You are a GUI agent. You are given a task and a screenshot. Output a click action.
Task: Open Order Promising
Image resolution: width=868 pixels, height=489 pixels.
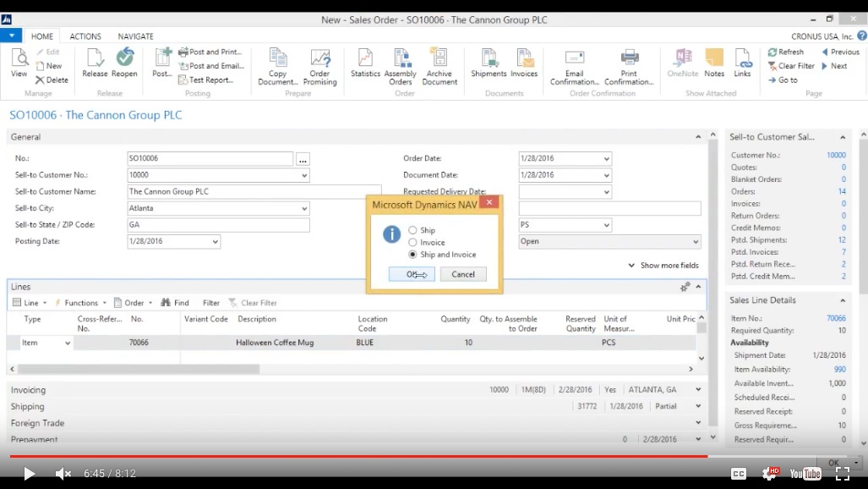point(320,67)
